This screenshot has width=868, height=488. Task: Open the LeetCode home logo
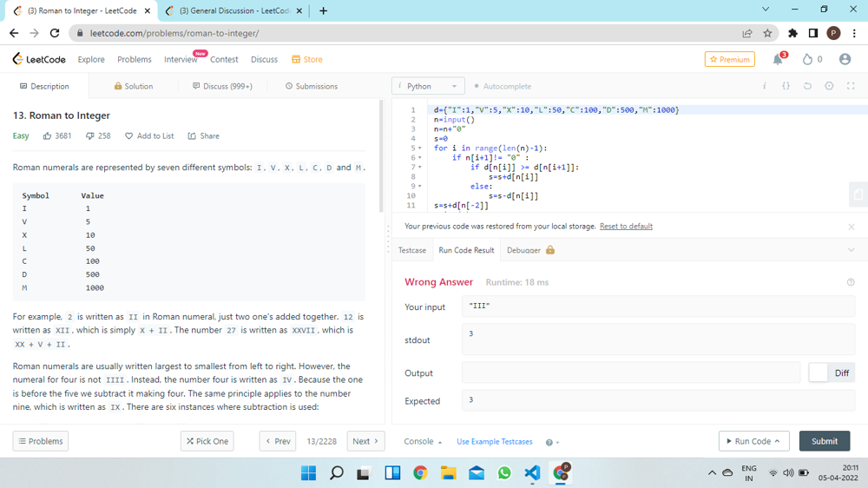click(x=39, y=59)
